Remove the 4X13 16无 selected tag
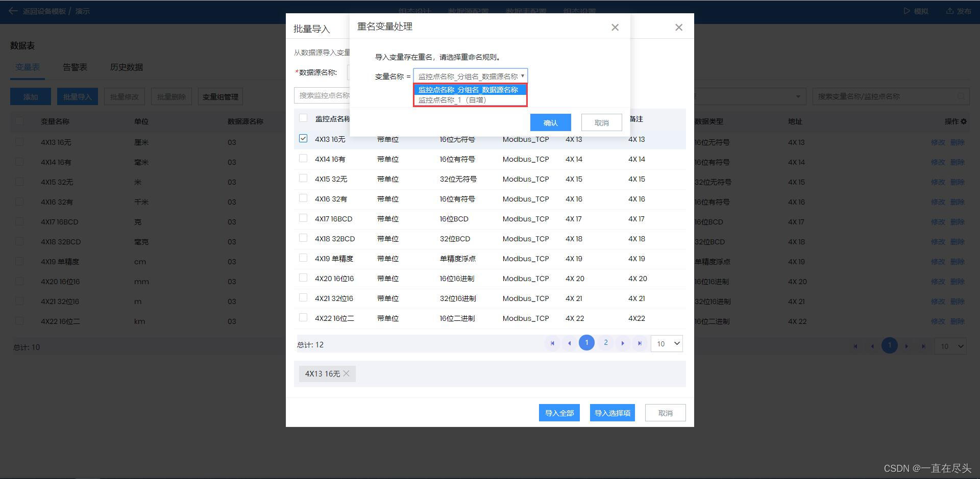Screen dimensions: 980x479 [x=347, y=373]
